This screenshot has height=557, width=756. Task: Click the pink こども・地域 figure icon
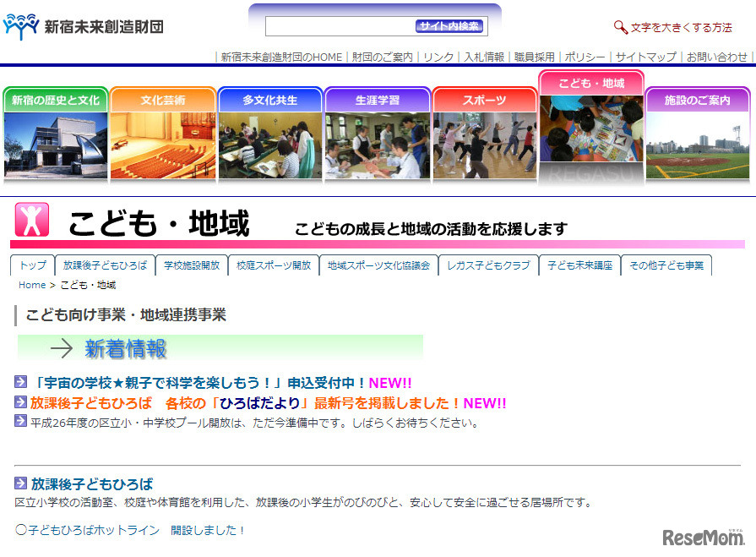(33, 218)
